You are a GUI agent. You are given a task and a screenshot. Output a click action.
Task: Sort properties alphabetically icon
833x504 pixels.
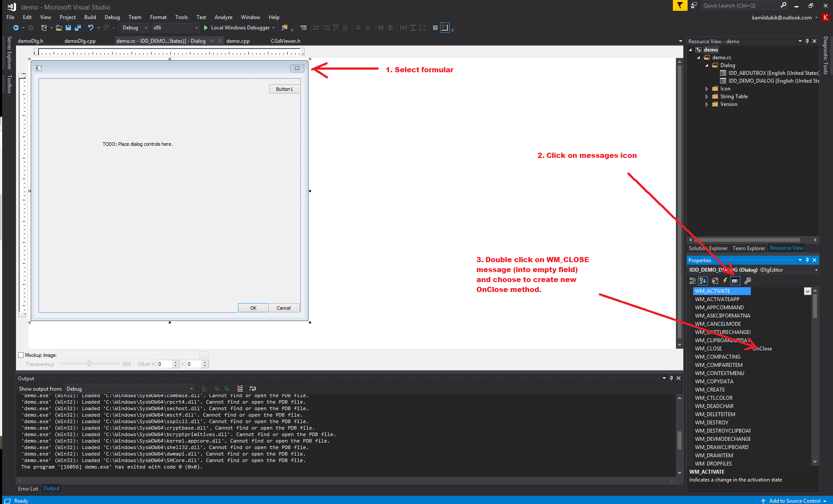tap(703, 281)
